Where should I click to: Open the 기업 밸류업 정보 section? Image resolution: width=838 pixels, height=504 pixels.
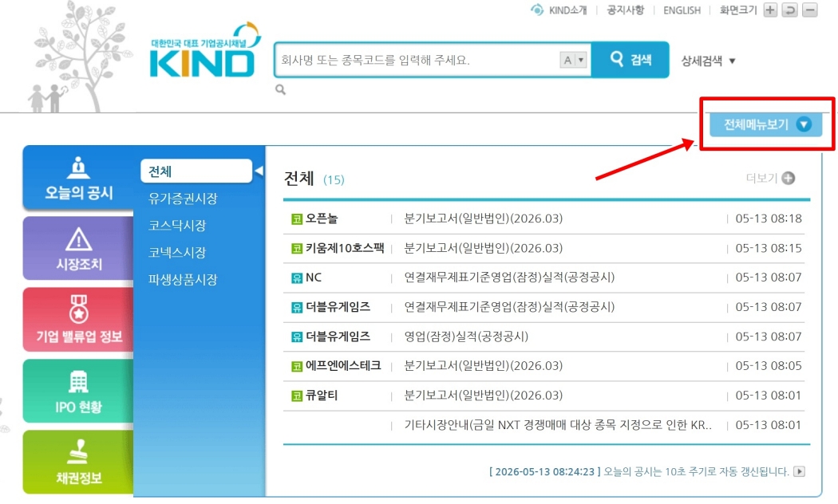(x=78, y=320)
